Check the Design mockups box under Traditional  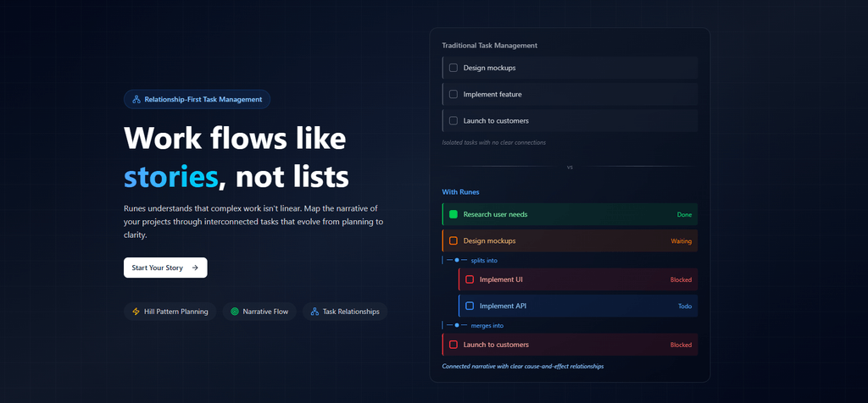click(453, 68)
